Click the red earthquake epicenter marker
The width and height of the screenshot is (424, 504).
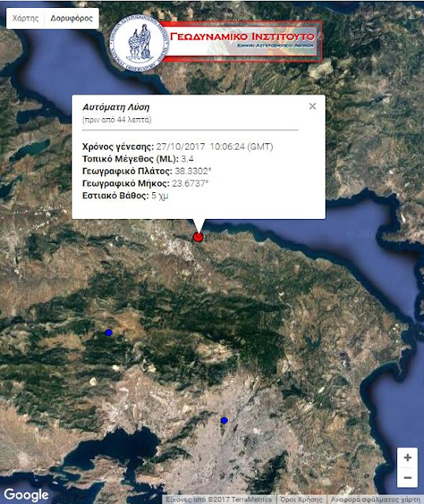pos(198,237)
